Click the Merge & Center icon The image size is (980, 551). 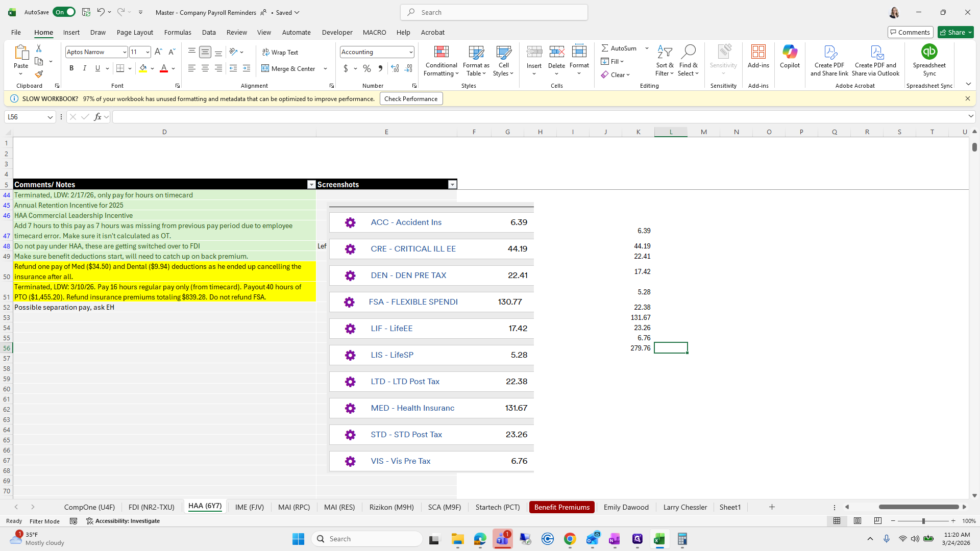(x=265, y=68)
